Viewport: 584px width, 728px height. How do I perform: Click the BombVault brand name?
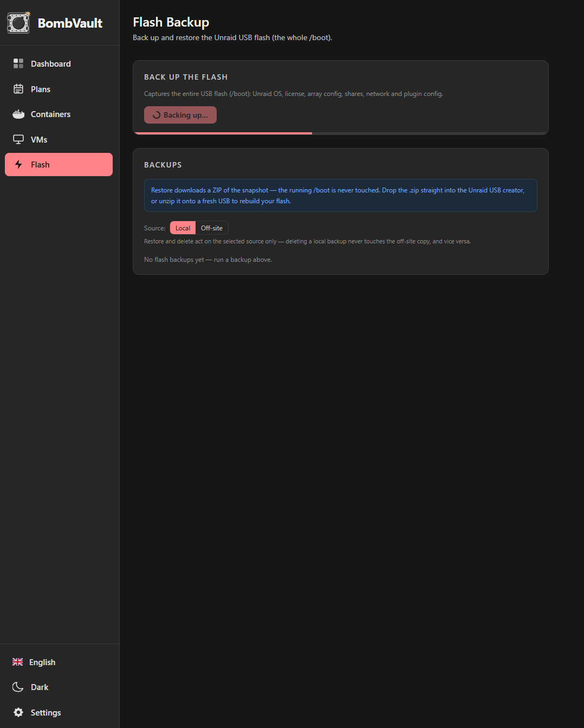pyautogui.click(x=70, y=23)
